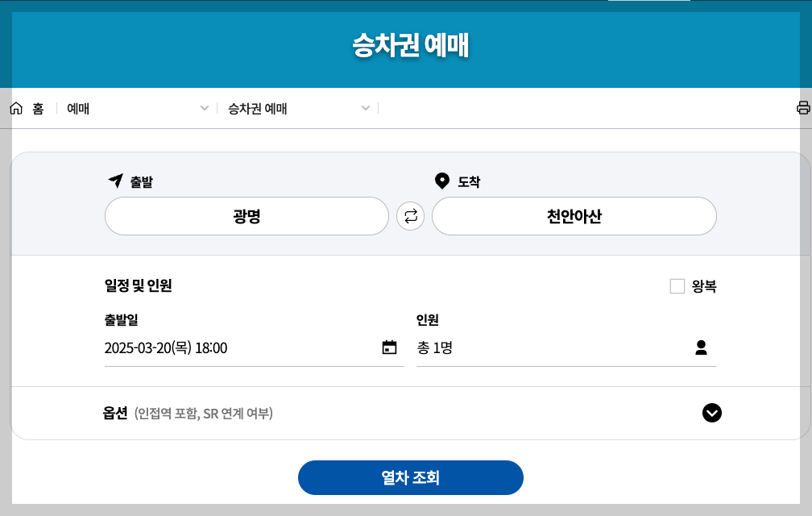This screenshot has width=812, height=516.
Task: Expand the 옵션 section with the chevron button
Action: pos(711,413)
